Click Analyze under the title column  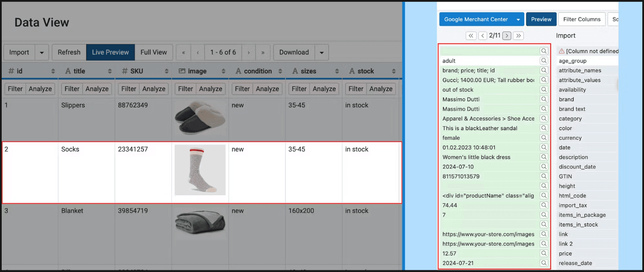pos(97,89)
